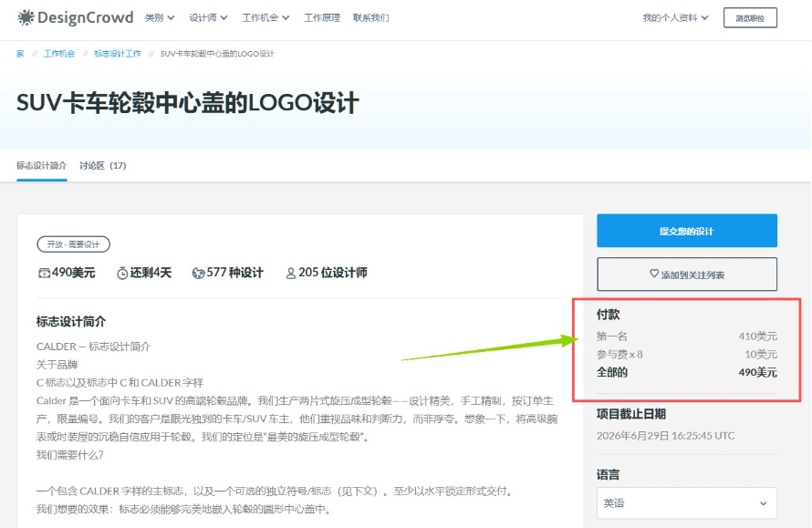Click the CALDER – 标志设计简介 line

click(x=93, y=347)
